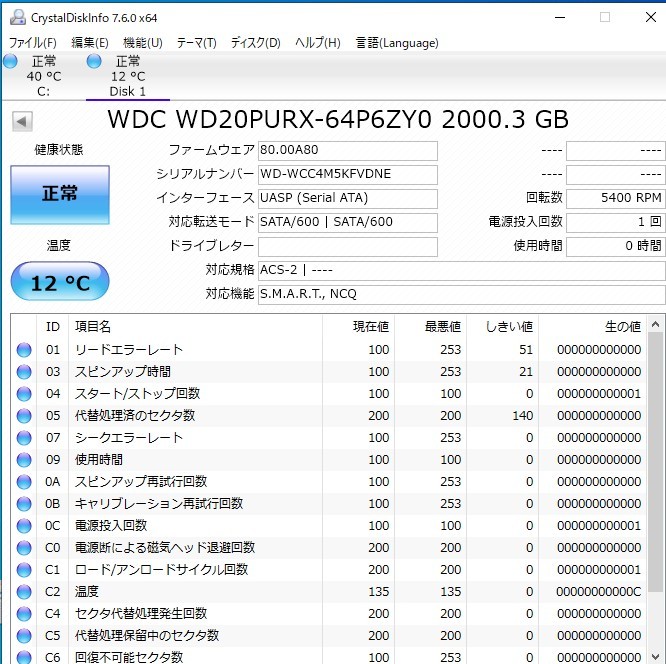Open the 機能(U) menu
The width and height of the screenshot is (666, 664).
point(143,43)
